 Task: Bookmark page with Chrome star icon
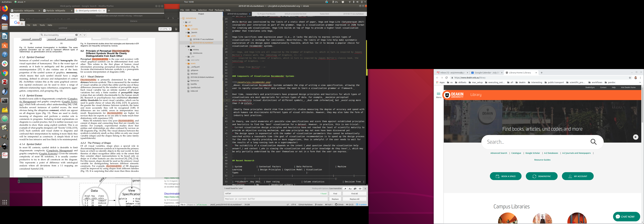tap(630, 78)
